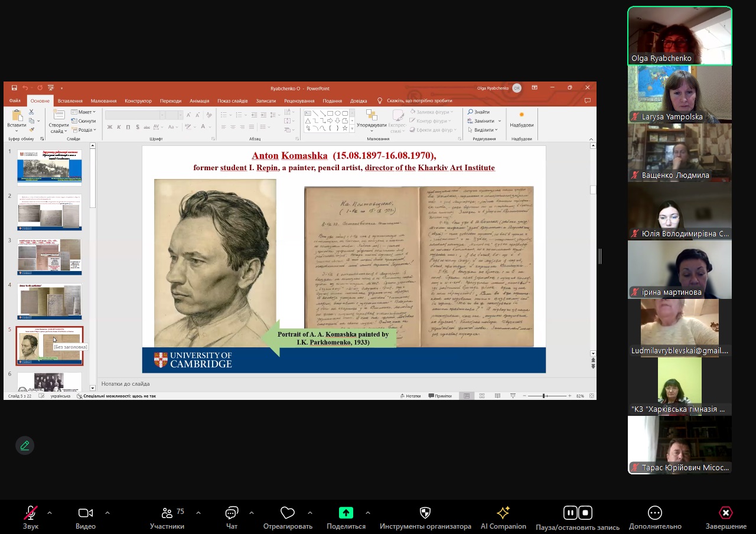Open the Показ слайдів ribbon tab
Image resolution: width=756 pixels, height=534 pixels.
[233, 101]
